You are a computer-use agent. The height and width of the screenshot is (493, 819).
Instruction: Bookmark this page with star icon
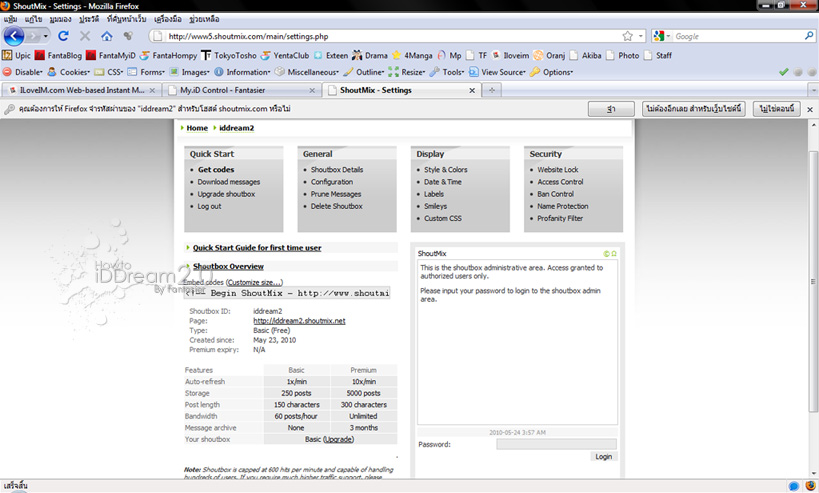click(627, 36)
